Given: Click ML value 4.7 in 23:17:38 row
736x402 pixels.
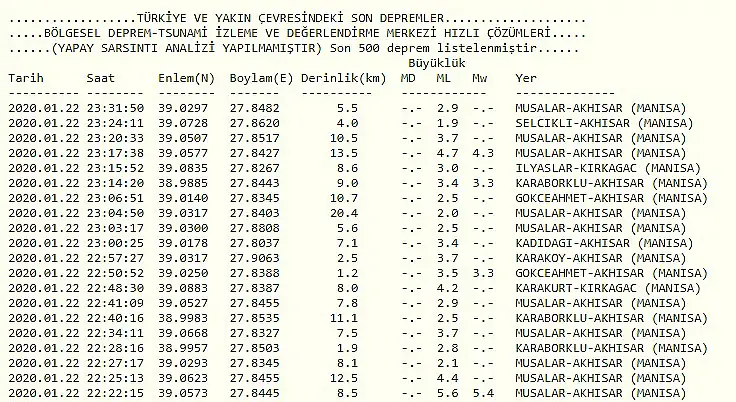Looking at the screenshot, I should pos(447,153).
